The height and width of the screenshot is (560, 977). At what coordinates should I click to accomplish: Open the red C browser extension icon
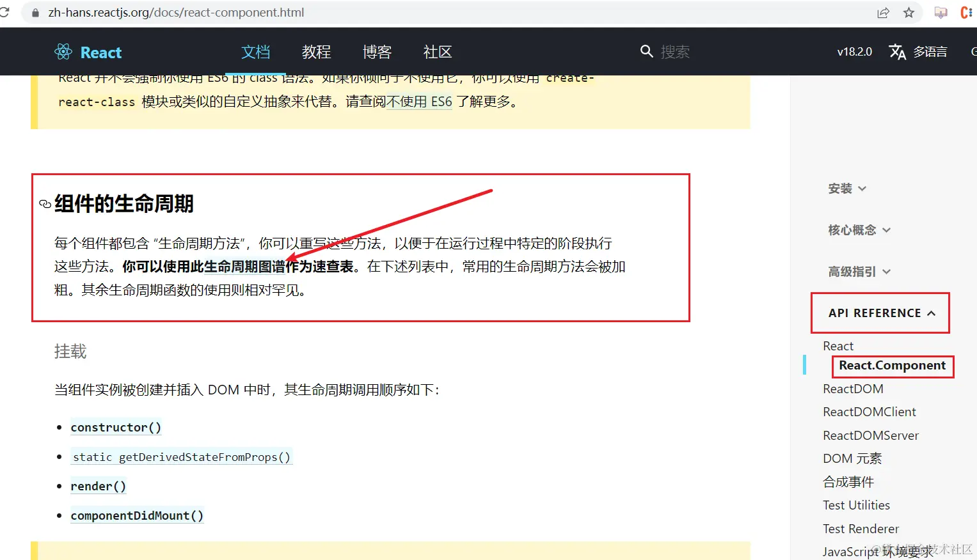click(x=966, y=13)
